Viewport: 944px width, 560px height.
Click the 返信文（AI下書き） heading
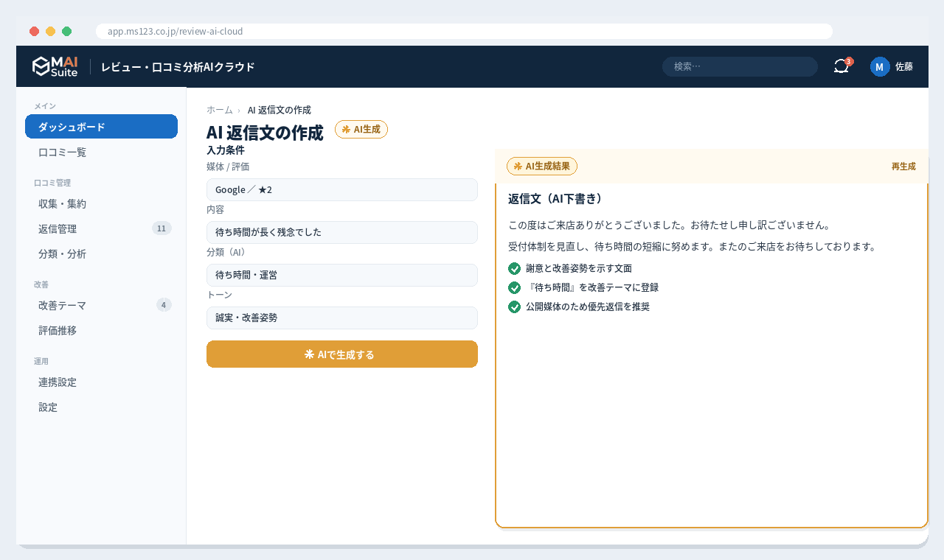coord(555,198)
